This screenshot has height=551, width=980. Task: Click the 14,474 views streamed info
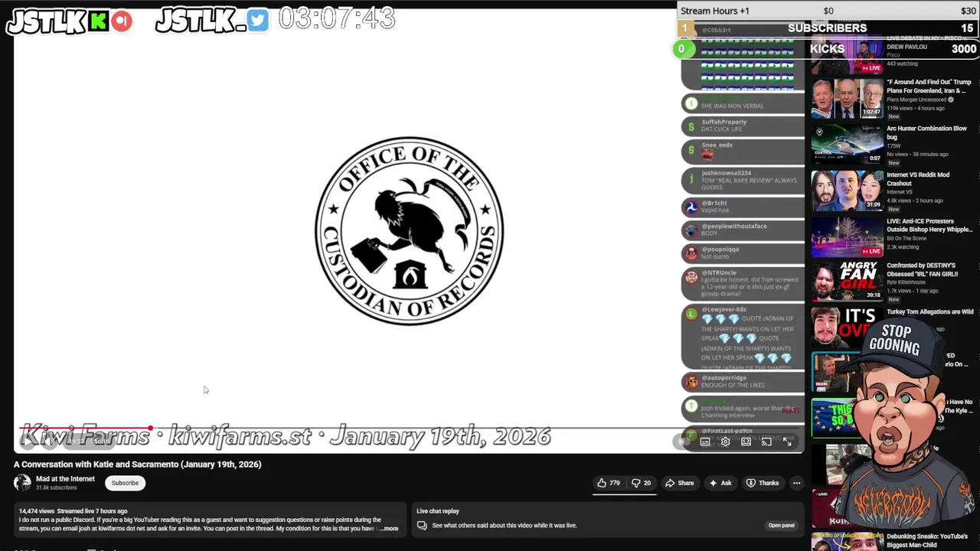pyautogui.click(x=73, y=511)
